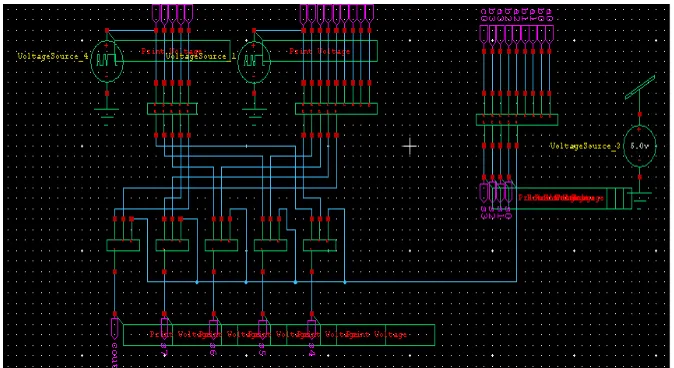Select the adder block feeding the s4 port
The height and width of the screenshot is (368, 674).
[320, 245]
